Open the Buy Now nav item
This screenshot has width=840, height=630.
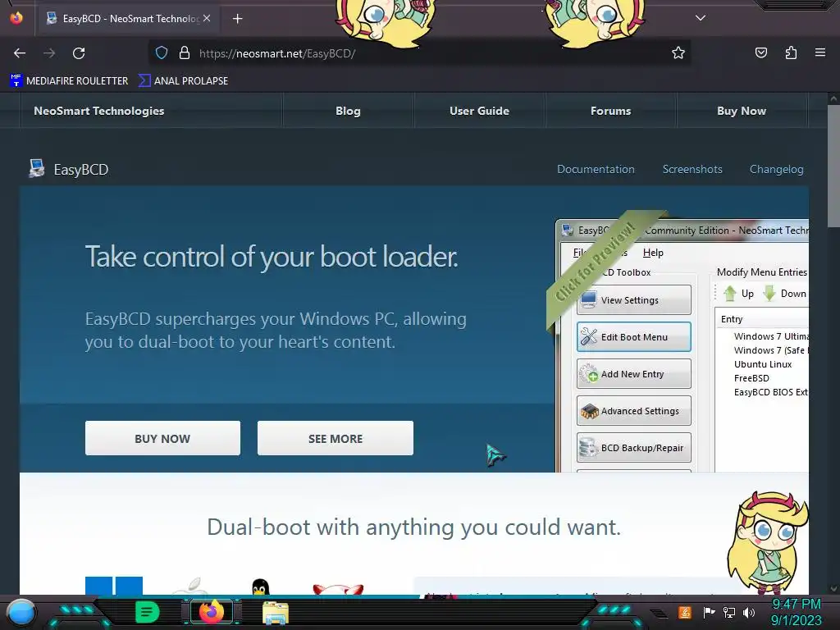pos(742,111)
